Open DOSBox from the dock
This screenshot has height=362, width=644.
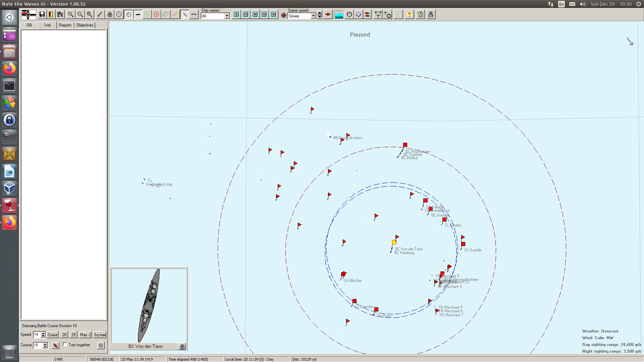coord(9,154)
